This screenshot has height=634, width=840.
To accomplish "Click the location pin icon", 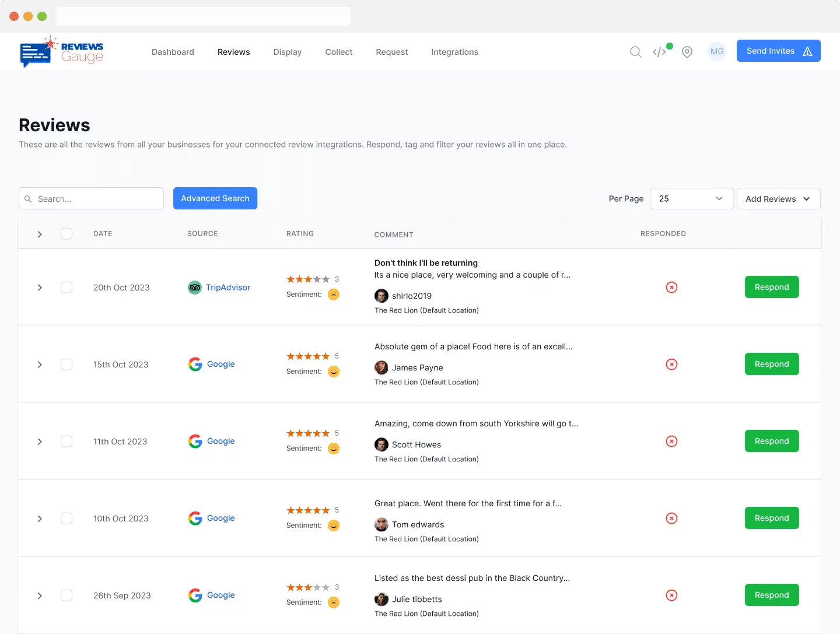I will click(687, 52).
